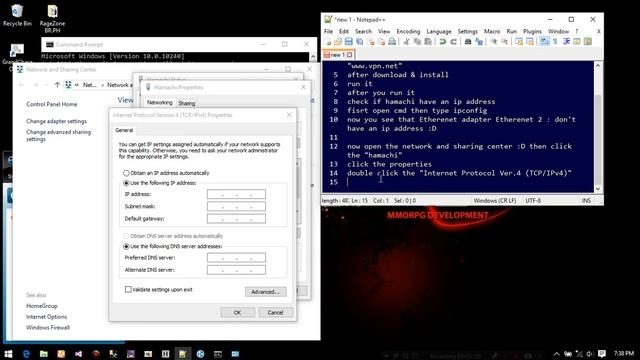This screenshot has height=360, width=640.
Task: Click OK in IPv4 Properties dialog
Action: tap(238, 312)
